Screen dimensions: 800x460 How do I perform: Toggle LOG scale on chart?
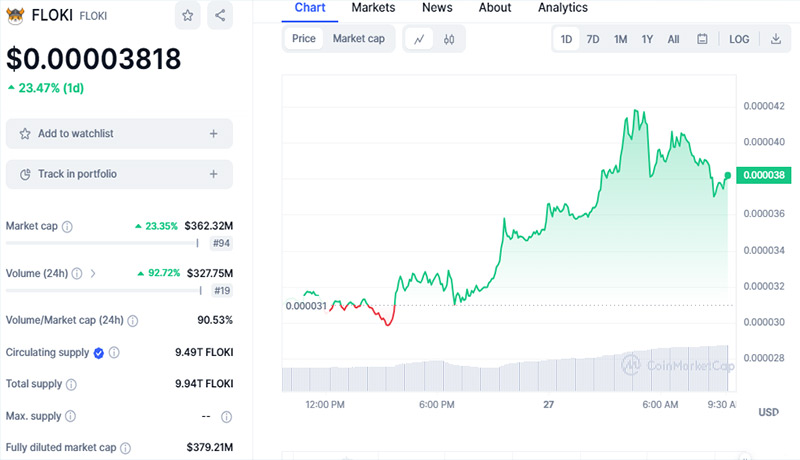click(739, 39)
